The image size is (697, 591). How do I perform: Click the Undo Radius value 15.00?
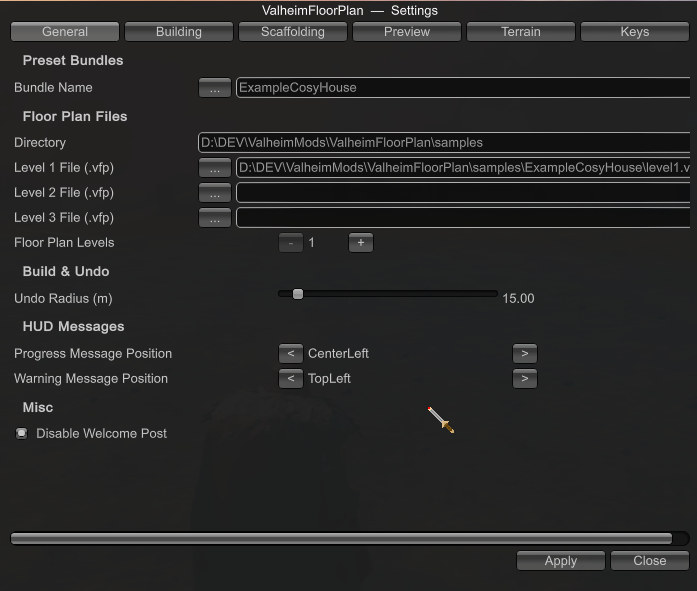[x=518, y=298]
